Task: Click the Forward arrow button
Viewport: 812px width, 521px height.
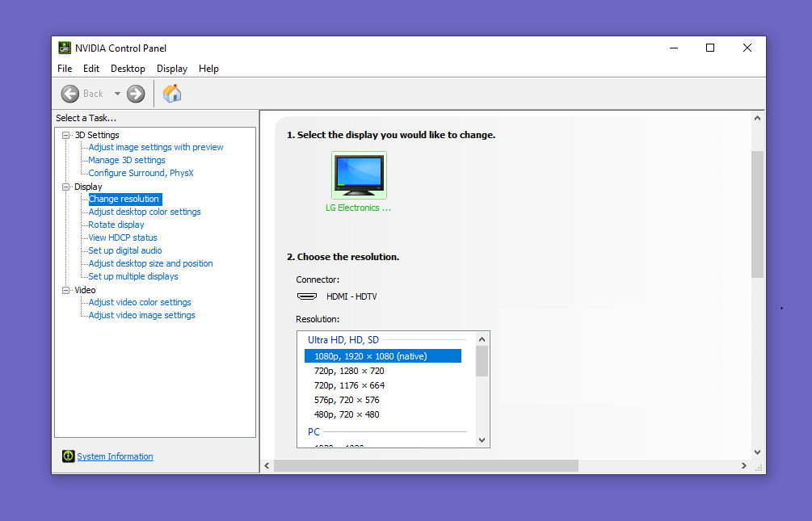Action: 136,94
